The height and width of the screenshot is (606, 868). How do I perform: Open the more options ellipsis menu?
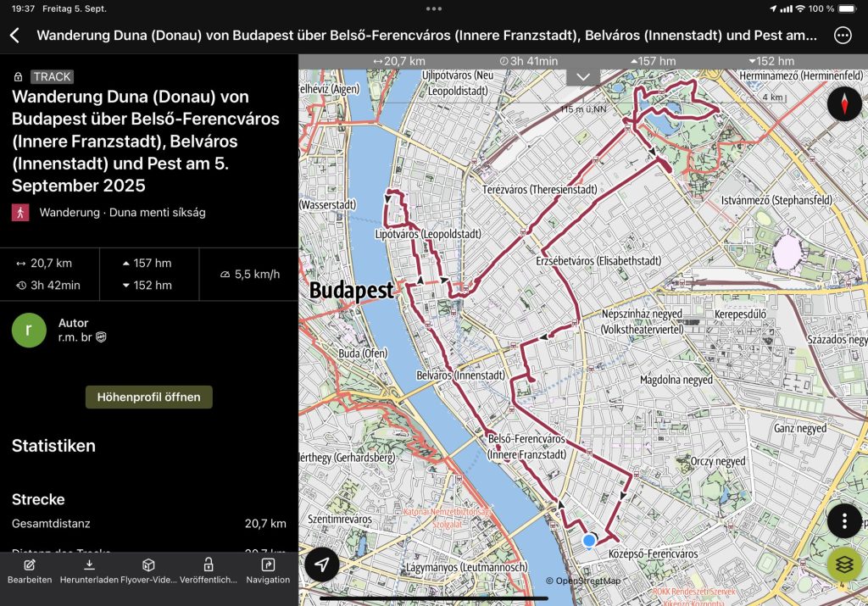(x=843, y=36)
